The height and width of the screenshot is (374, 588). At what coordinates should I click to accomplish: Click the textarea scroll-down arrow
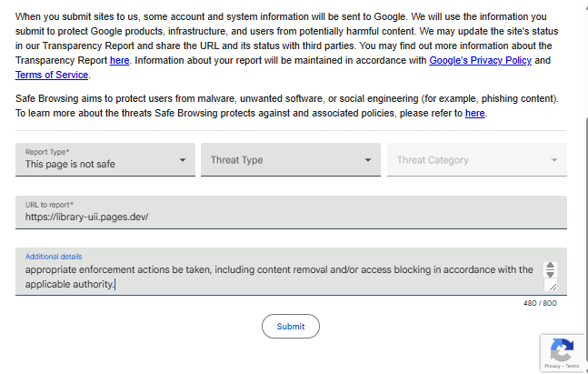click(x=550, y=274)
